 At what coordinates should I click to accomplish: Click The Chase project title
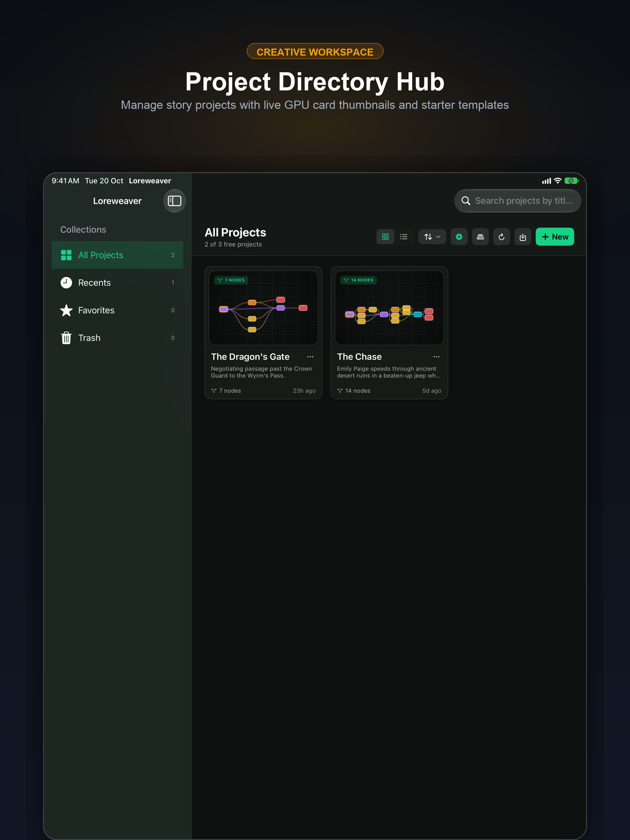(359, 357)
